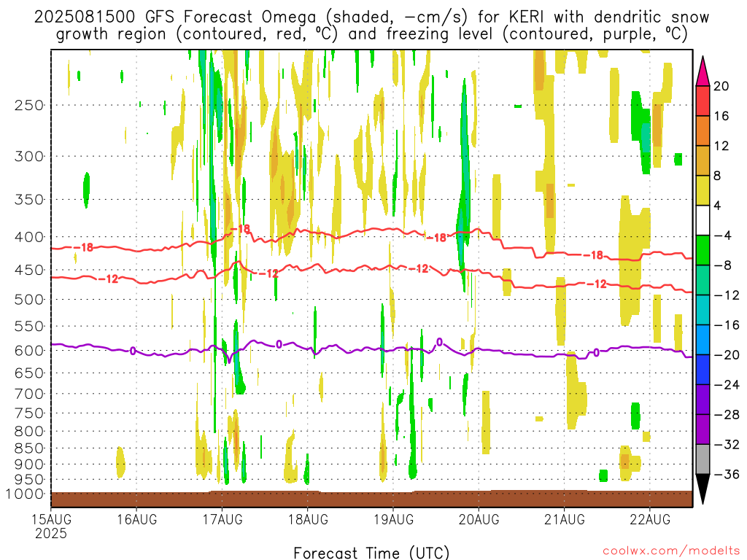Click the colorbar label 20
This screenshot has height=560, width=747.
click(721, 86)
